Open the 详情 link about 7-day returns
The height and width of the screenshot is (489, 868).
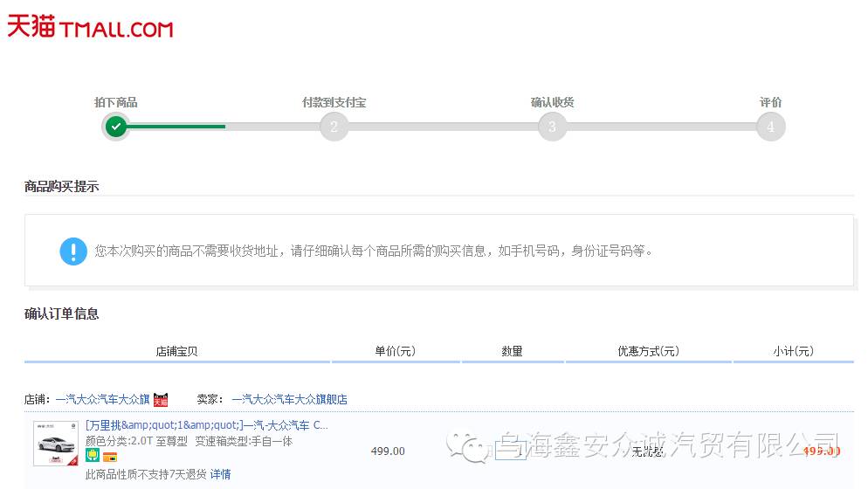[220, 475]
